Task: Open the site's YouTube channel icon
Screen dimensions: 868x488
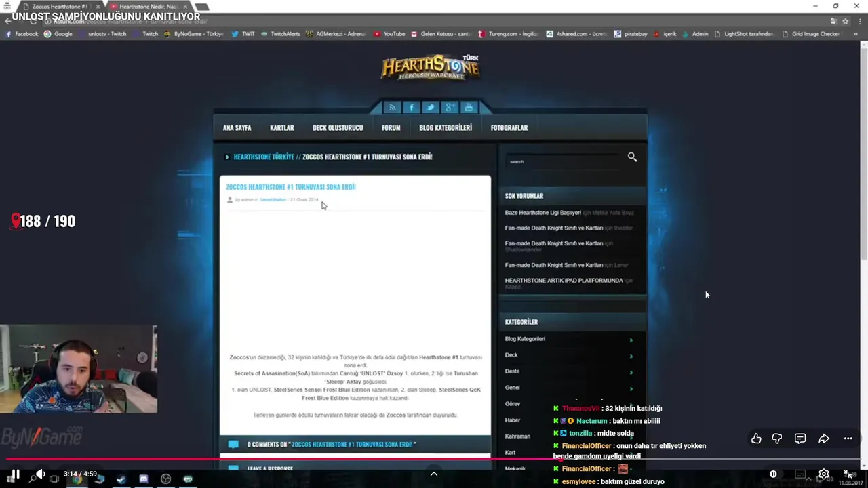Action: pos(469,107)
